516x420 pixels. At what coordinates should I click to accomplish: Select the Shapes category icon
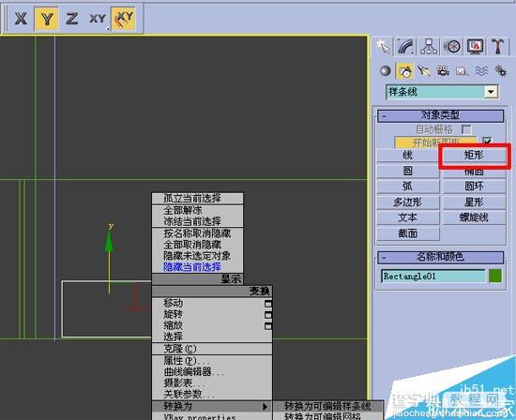tap(404, 70)
